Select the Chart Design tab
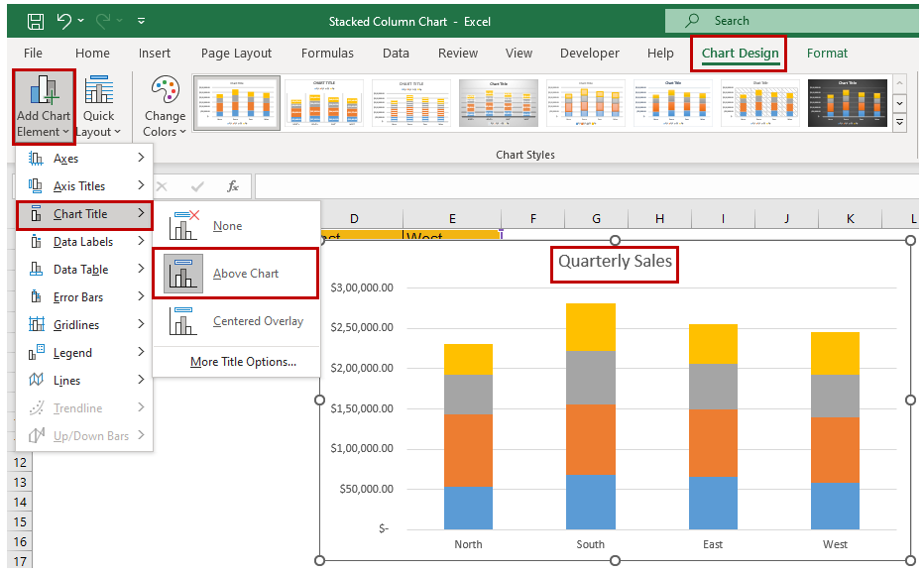The height and width of the screenshot is (573, 924). tap(741, 54)
